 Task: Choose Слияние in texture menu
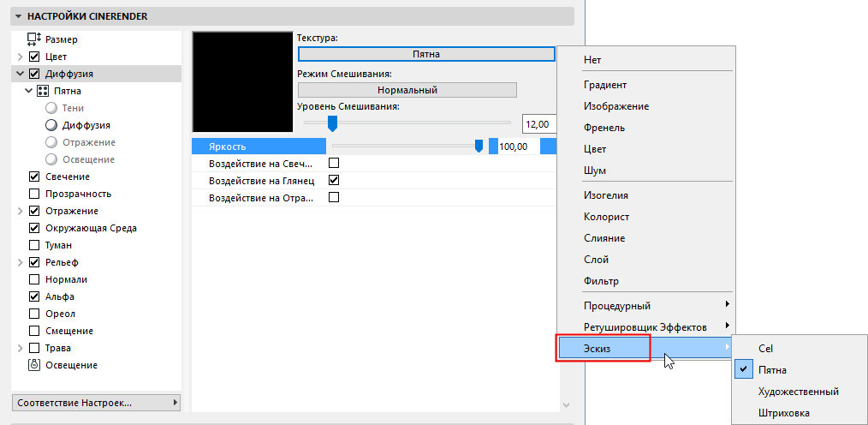pyautogui.click(x=645, y=238)
